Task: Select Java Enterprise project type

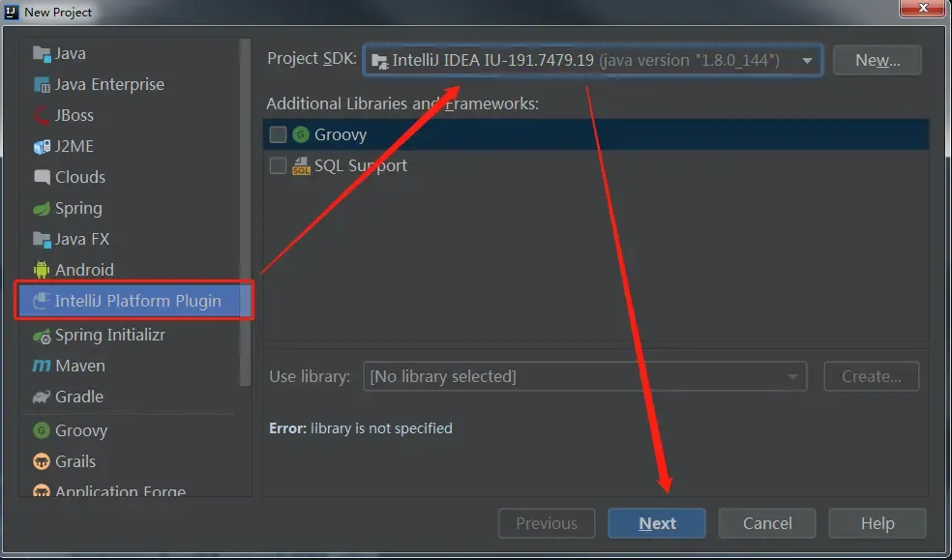Action: point(108,84)
